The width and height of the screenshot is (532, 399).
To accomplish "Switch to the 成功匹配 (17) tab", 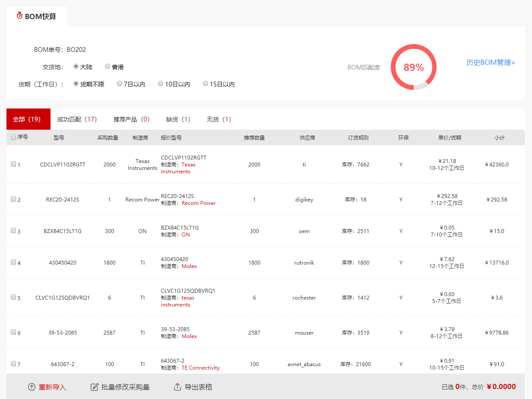I will click(x=77, y=119).
